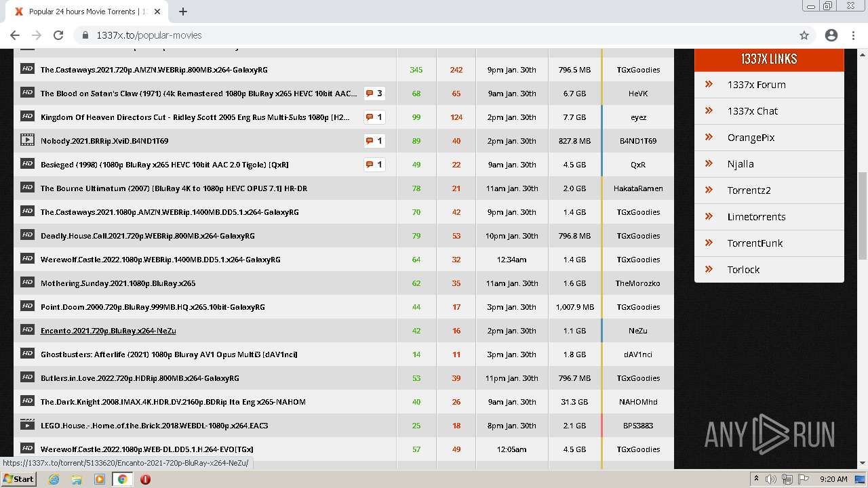
Task: Open Limetorrents sidebar link
Action: (x=756, y=217)
